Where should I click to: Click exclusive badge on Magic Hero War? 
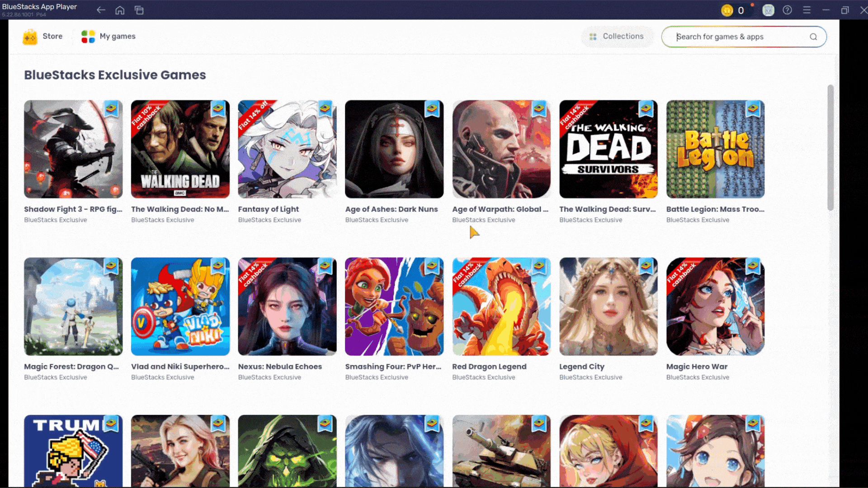click(753, 267)
